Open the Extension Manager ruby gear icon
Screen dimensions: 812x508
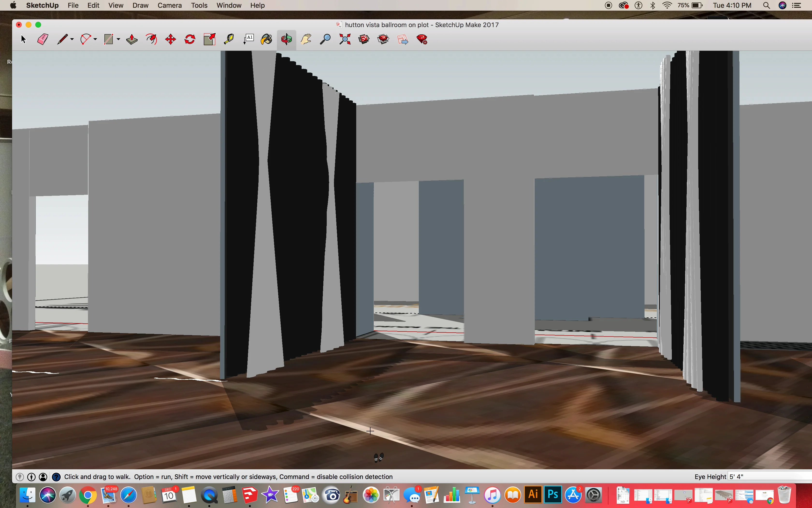pyautogui.click(x=422, y=40)
